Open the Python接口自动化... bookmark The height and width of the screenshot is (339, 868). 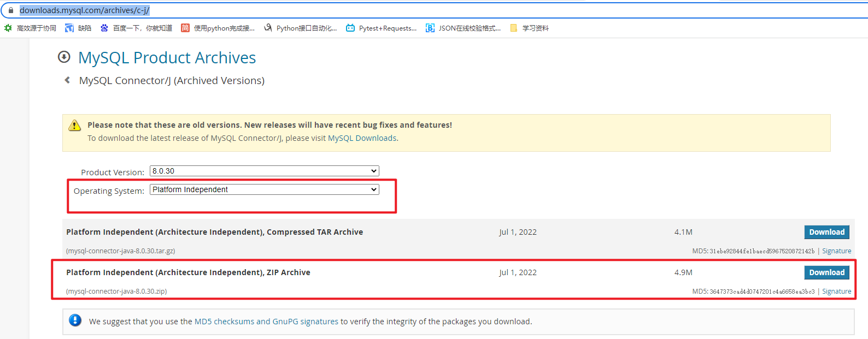click(x=300, y=28)
